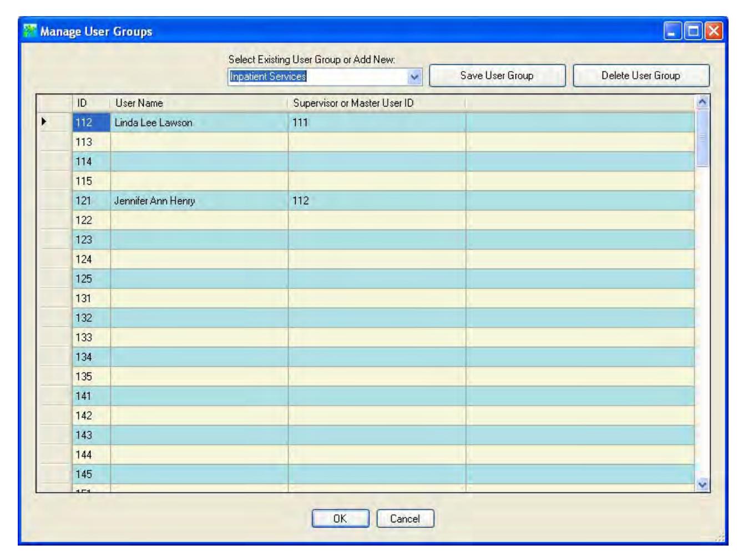Click empty User Name cell for ID 113

click(199, 142)
